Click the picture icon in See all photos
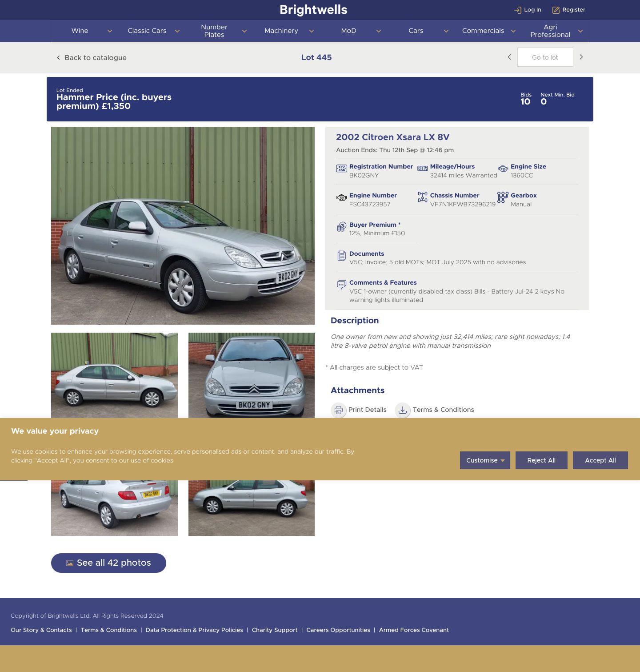Screen dimensions: 640x672 pos(70,563)
